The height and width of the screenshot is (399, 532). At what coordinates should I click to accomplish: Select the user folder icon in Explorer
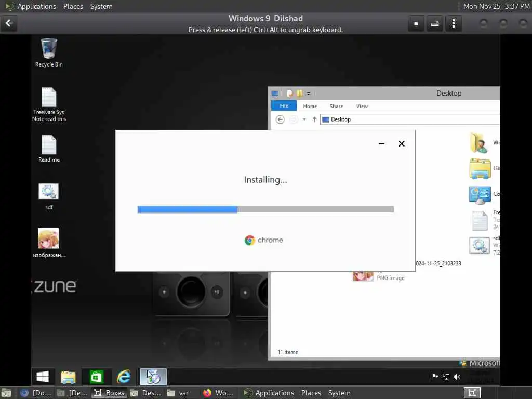pyautogui.click(x=479, y=143)
